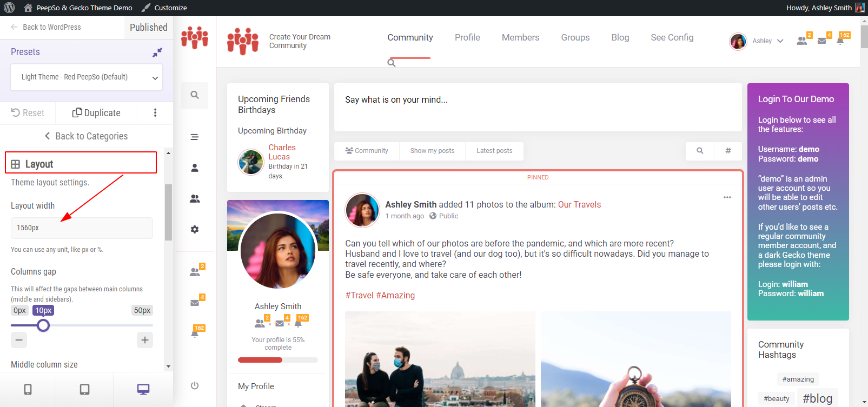Click the customizer panel scrollbar

tap(168, 212)
